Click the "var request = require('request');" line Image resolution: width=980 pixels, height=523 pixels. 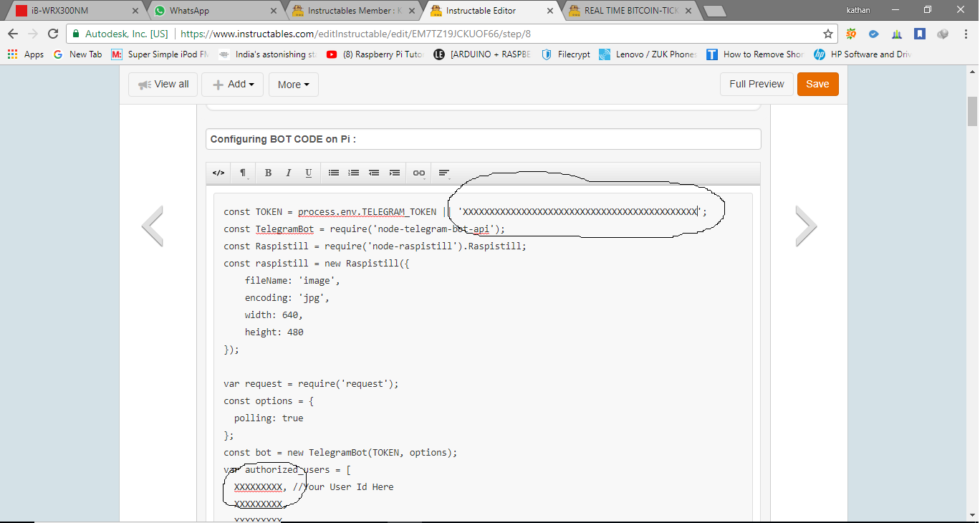coord(311,384)
